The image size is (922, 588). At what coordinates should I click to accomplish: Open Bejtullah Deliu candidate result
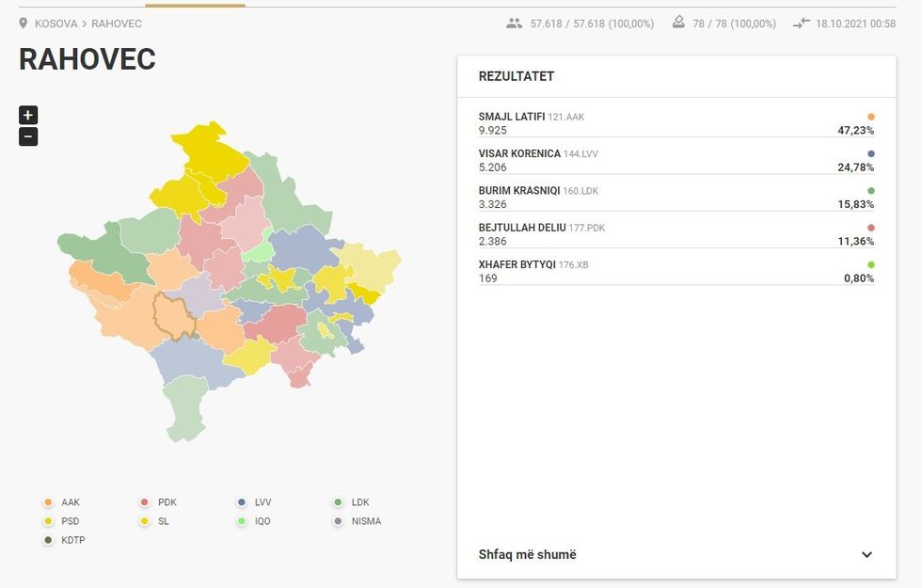click(x=676, y=233)
